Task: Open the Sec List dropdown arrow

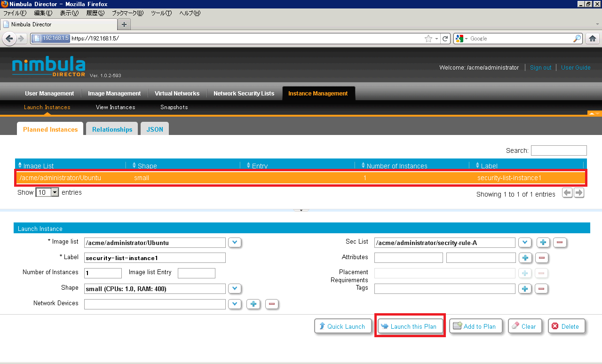Action: click(525, 243)
